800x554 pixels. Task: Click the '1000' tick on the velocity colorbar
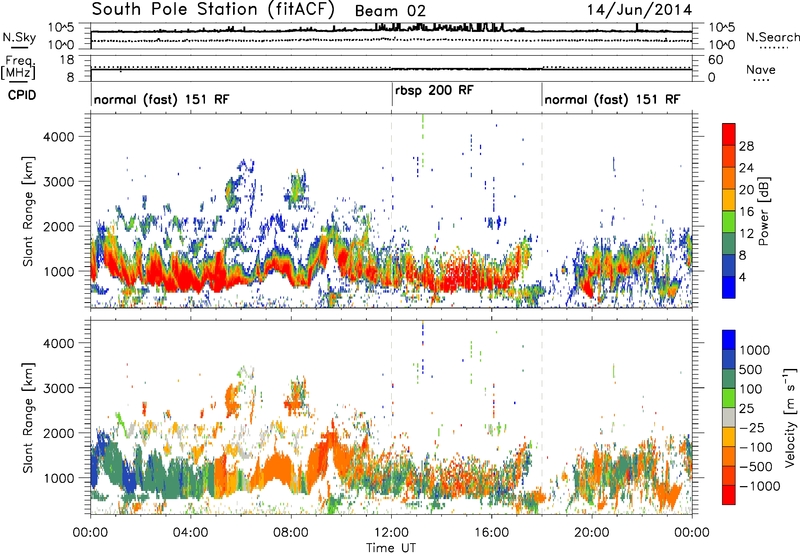click(x=755, y=350)
